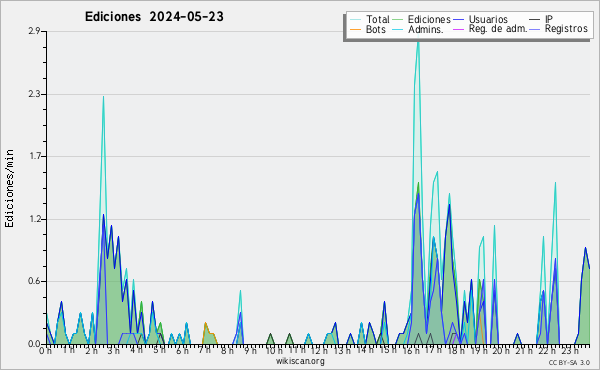Click the magenta Reg. de adm. swatch
The image size is (600, 370).
[x=458, y=29]
